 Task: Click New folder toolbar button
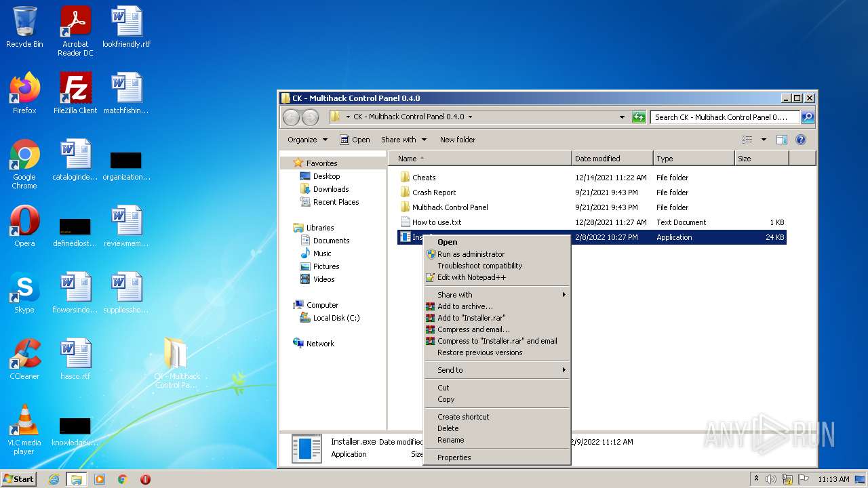(x=458, y=140)
